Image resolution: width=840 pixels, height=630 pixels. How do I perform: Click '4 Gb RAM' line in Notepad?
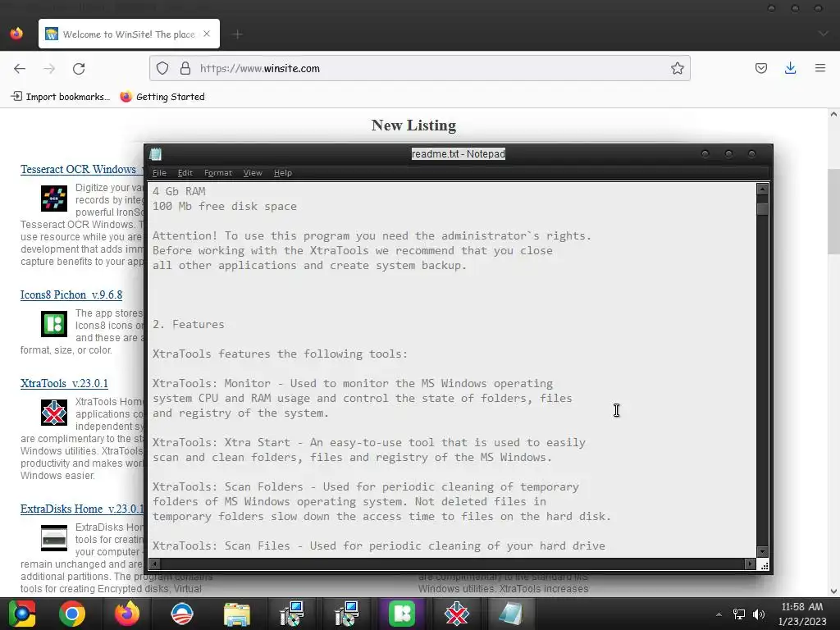point(179,191)
